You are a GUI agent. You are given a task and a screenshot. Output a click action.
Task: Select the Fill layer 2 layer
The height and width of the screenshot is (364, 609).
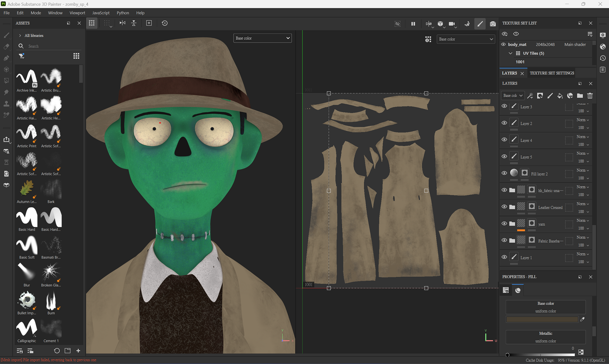[539, 174]
